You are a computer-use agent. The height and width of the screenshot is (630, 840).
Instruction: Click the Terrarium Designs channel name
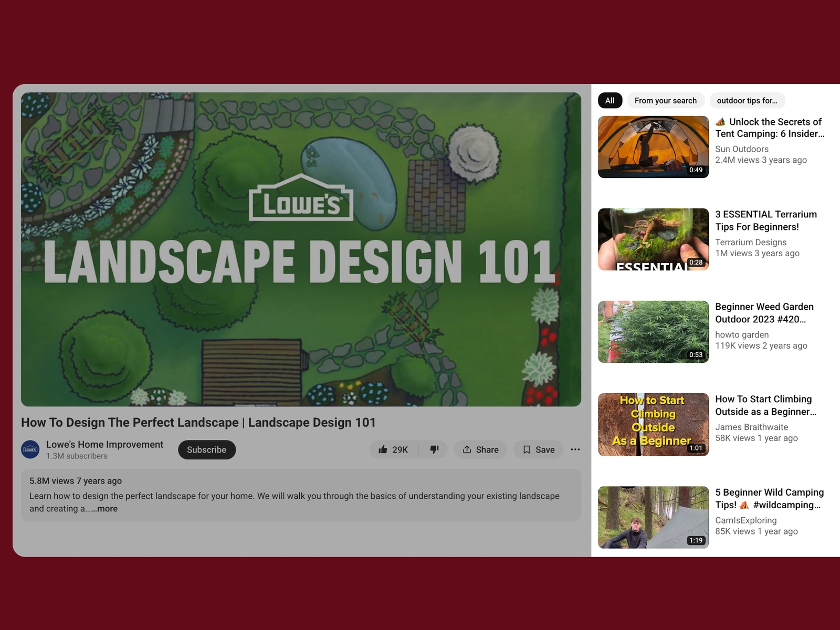point(751,242)
